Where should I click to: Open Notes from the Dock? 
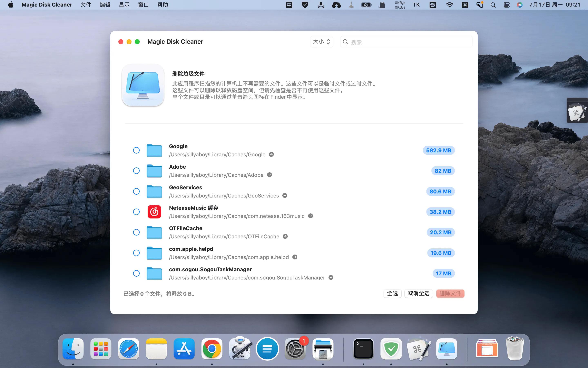(156, 349)
